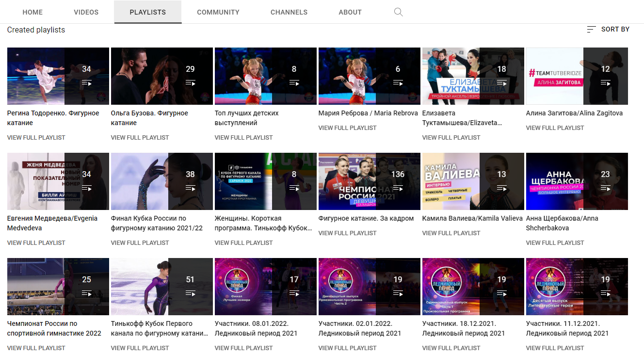The image size is (644, 355).
Task: Click playlist icon on Алина Загитова 12-video thumbnail
Action: point(605,83)
